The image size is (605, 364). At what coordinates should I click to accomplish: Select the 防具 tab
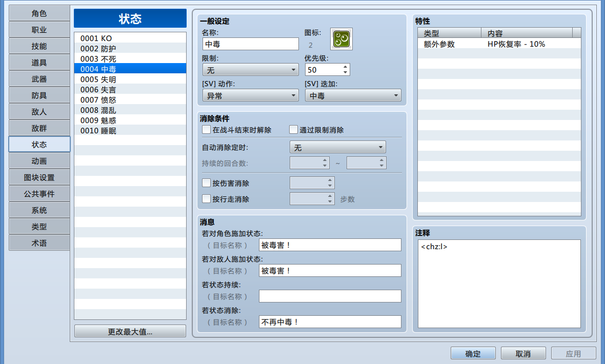pyautogui.click(x=39, y=95)
